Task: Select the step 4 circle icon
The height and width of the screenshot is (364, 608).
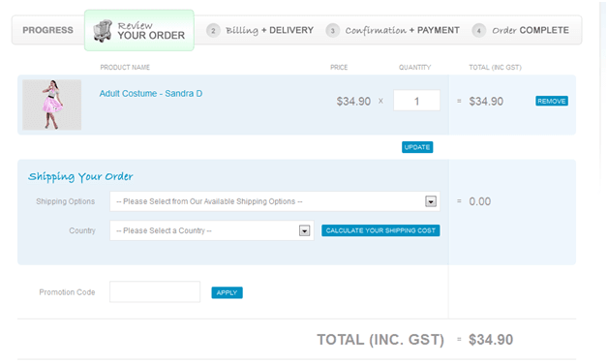Action: tap(478, 30)
